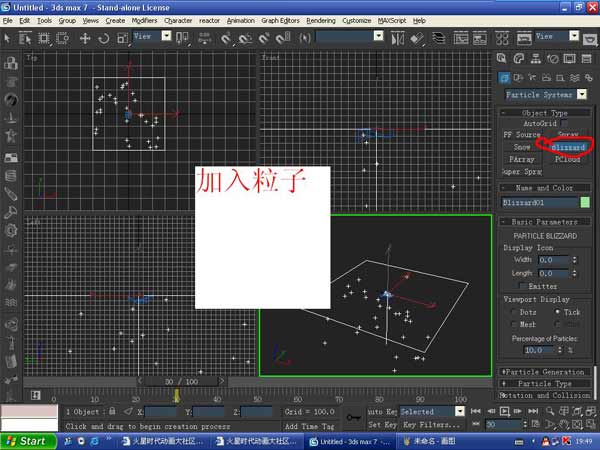
Task: Open the Layer Manager icon
Action: coord(439,38)
